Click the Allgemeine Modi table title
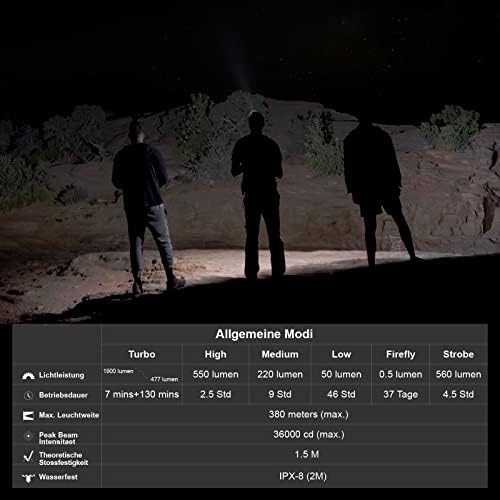Viewport: 500px width, 500px height. (264, 334)
